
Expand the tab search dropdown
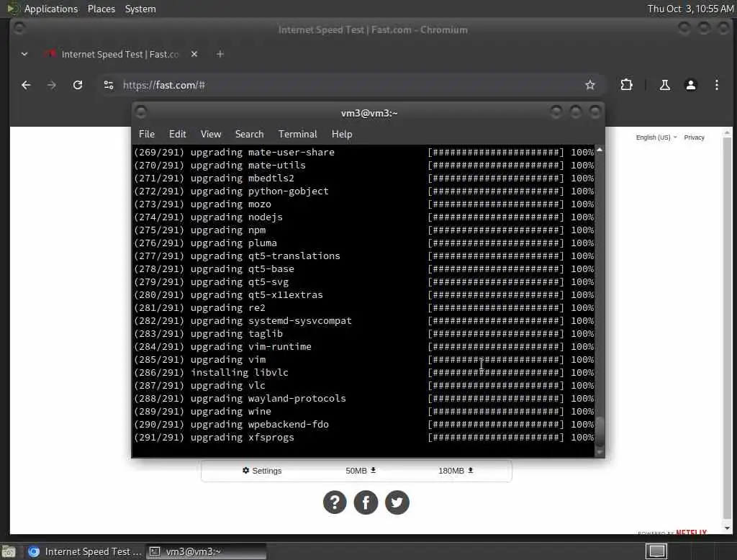24,54
